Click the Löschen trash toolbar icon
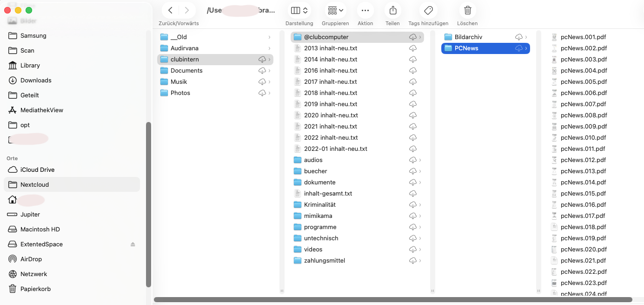Image resolution: width=644 pixels, height=305 pixels. coord(467,10)
